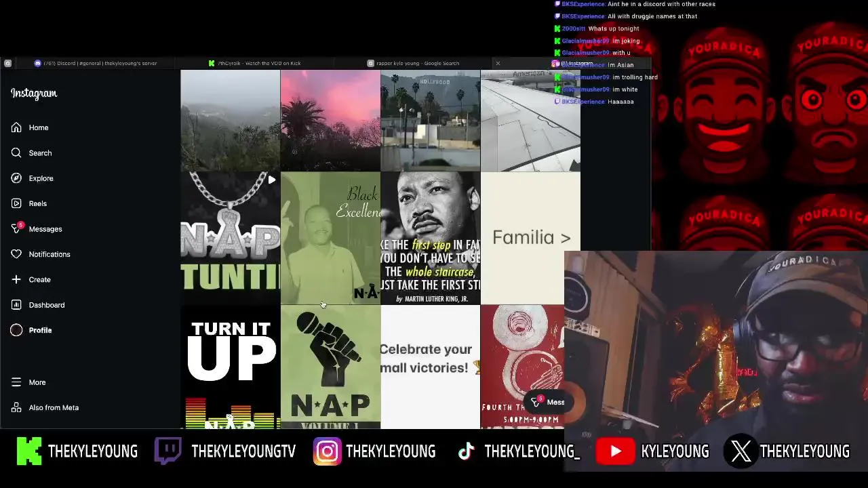Open the airplane wing photo post
Image resolution: width=868 pixels, height=488 pixels.
530,121
